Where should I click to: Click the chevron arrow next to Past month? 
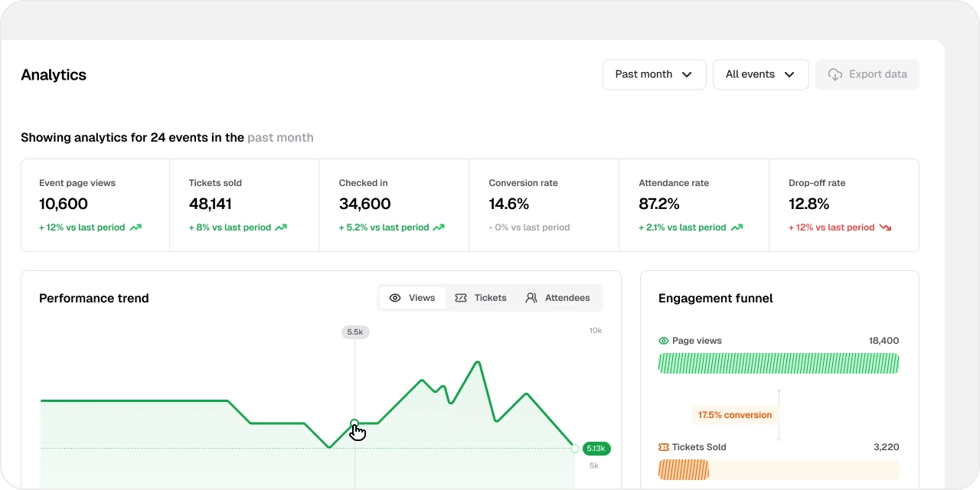tap(687, 75)
